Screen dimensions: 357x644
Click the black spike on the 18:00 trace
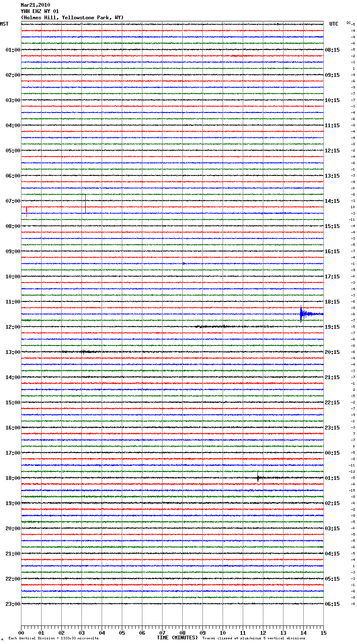pos(258,476)
